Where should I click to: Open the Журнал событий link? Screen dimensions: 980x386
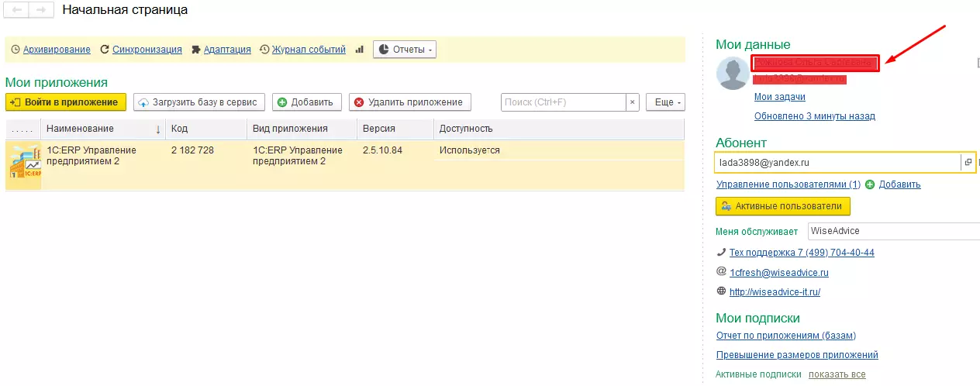pos(309,50)
